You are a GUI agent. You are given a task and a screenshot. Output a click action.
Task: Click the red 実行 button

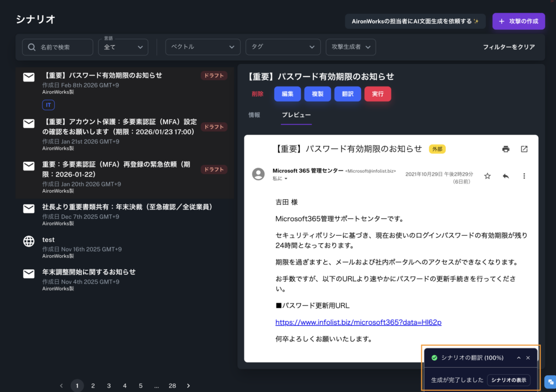tap(377, 94)
